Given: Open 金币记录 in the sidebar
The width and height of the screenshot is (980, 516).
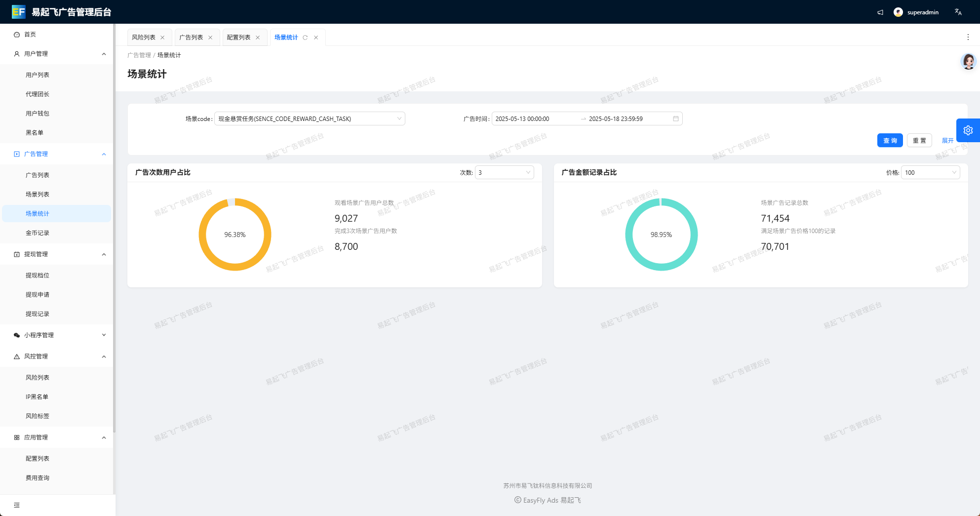Looking at the screenshot, I should [x=38, y=233].
